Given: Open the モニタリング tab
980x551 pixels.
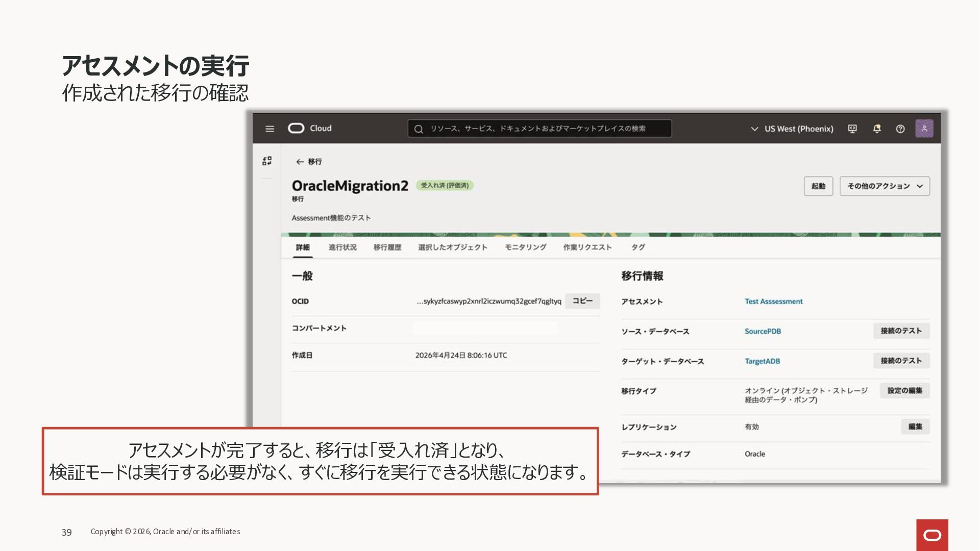Looking at the screenshot, I should (x=525, y=247).
